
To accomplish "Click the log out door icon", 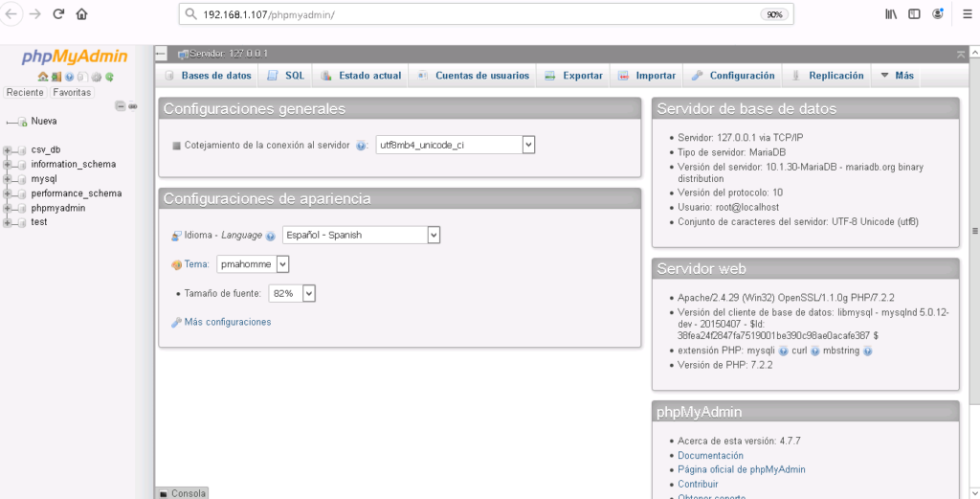I will click(x=56, y=77).
